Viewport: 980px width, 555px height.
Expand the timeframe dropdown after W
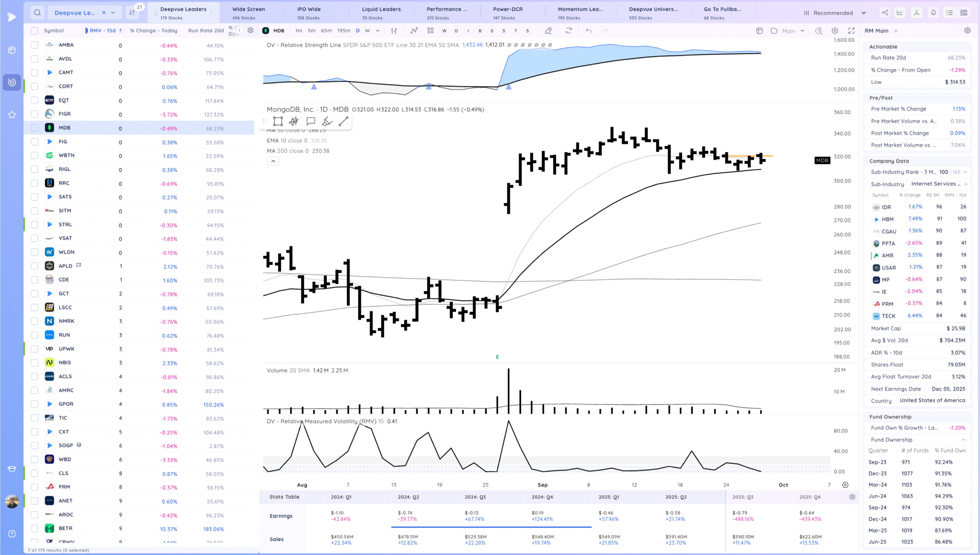coord(377,31)
